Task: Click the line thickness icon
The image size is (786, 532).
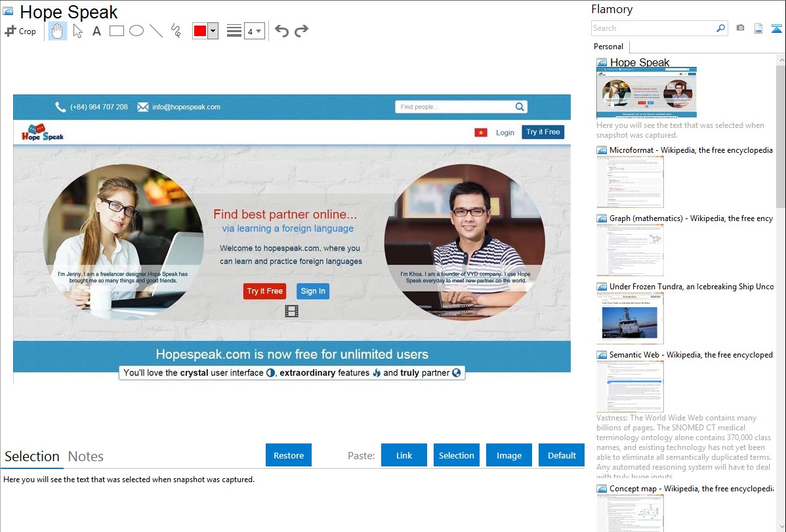Action: [234, 31]
